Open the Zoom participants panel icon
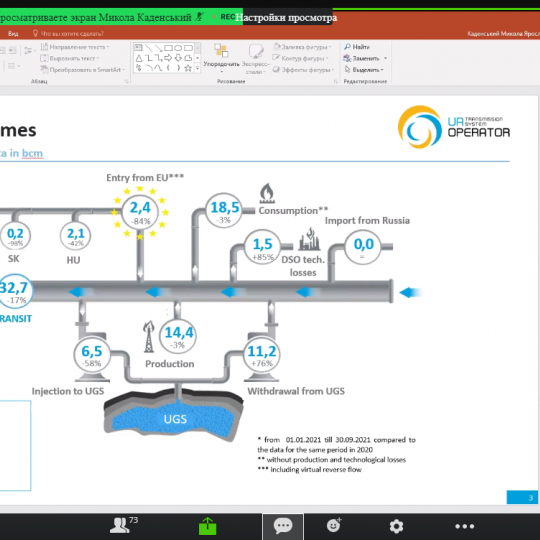This screenshot has width=540, height=540. (x=119, y=526)
